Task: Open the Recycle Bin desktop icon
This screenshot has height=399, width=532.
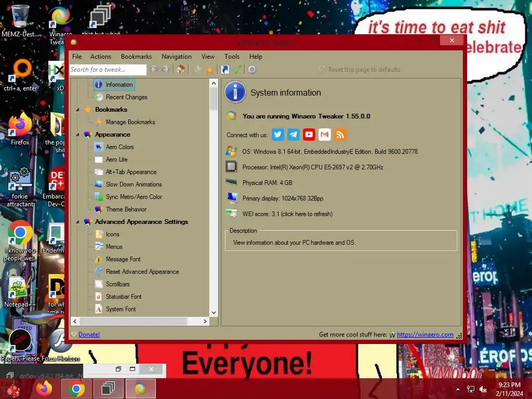Action: tap(20, 20)
